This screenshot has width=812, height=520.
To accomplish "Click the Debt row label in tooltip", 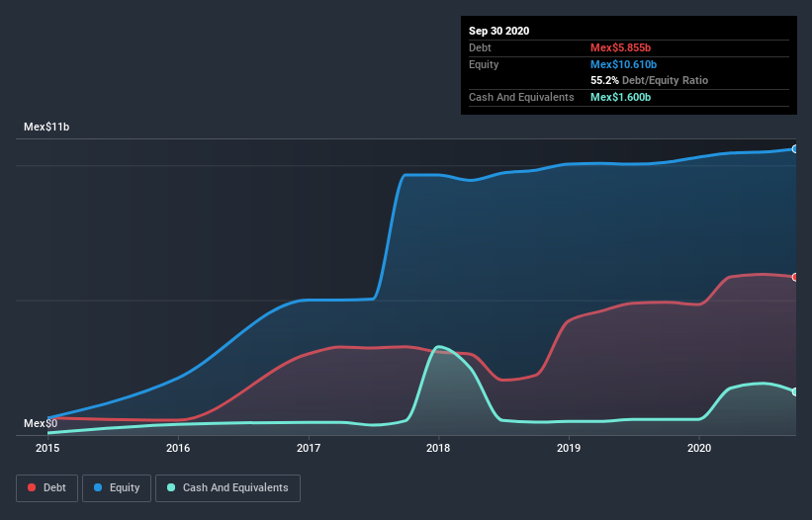I will [480, 47].
